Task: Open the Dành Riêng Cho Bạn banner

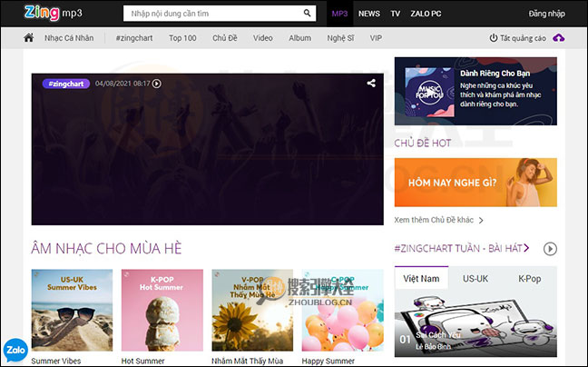Action: [475, 91]
